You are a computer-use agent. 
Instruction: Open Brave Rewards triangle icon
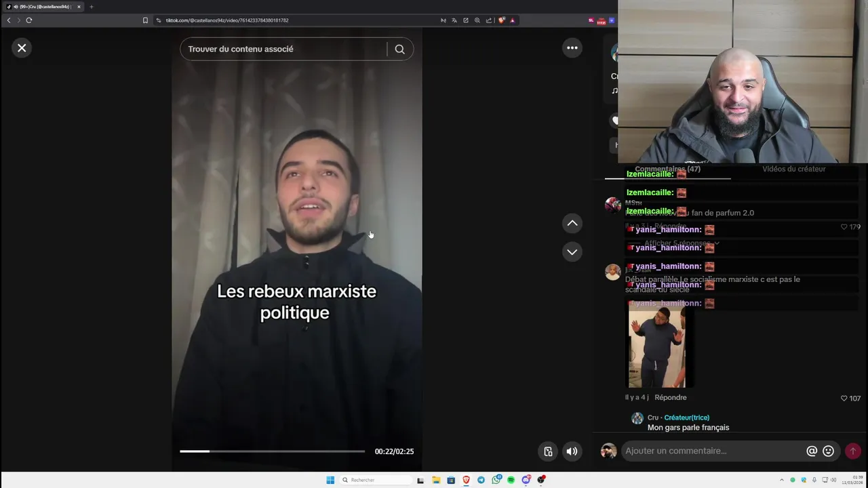[513, 20]
